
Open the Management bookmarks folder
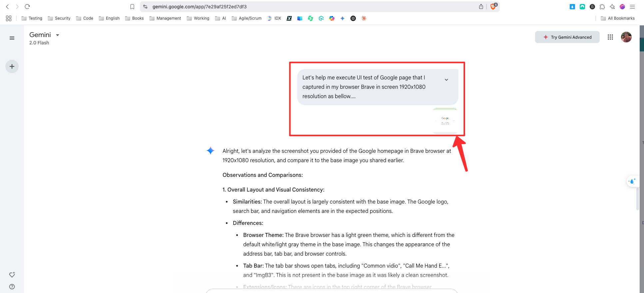click(x=165, y=18)
